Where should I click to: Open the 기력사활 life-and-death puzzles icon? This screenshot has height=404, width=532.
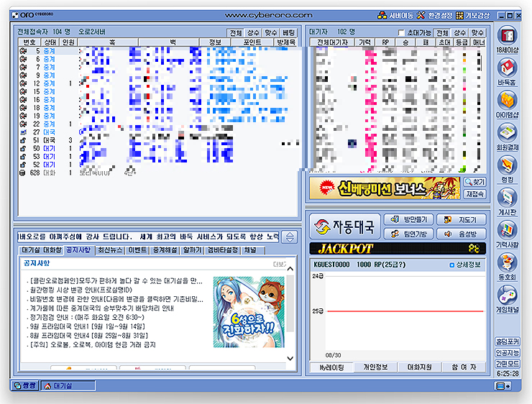click(508, 234)
